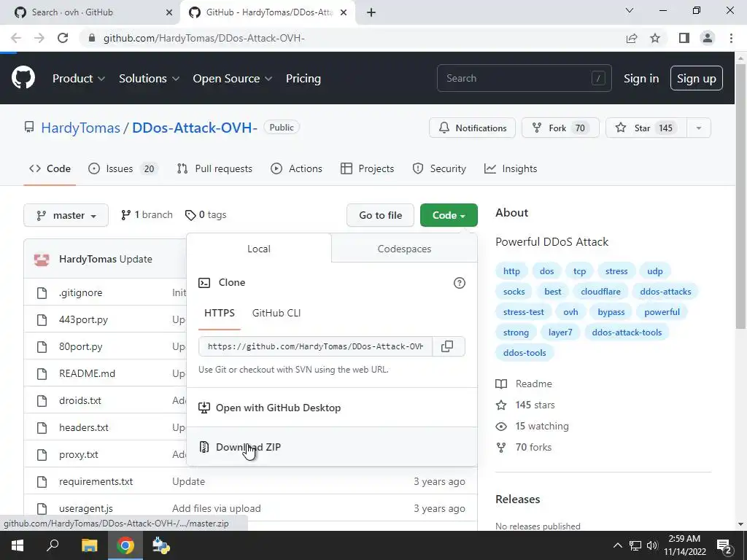This screenshot has height=560, width=747.
Task: Click the GitHub Octocat logo in header
Action: click(x=23, y=78)
